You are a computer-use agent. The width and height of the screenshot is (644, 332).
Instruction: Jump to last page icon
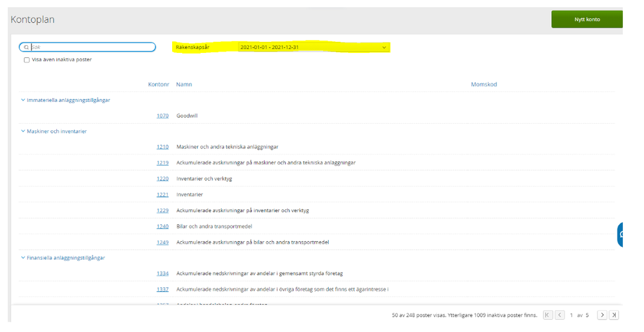[614, 315]
